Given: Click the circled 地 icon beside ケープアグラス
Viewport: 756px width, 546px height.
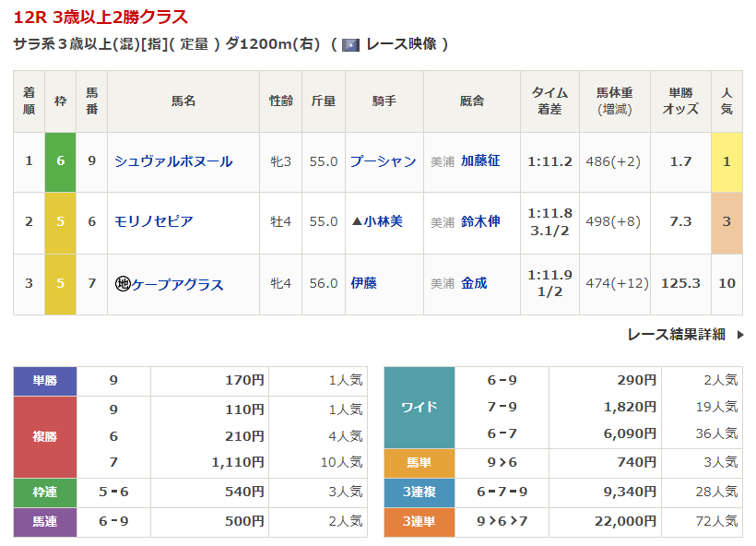Looking at the screenshot, I should pyautogui.click(x=122, y=284).
